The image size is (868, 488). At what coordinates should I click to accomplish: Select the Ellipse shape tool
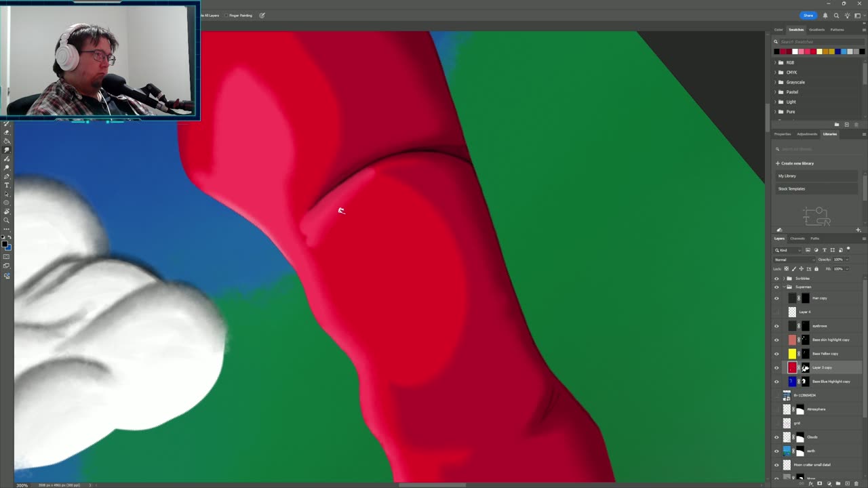[x=7, y=203]
